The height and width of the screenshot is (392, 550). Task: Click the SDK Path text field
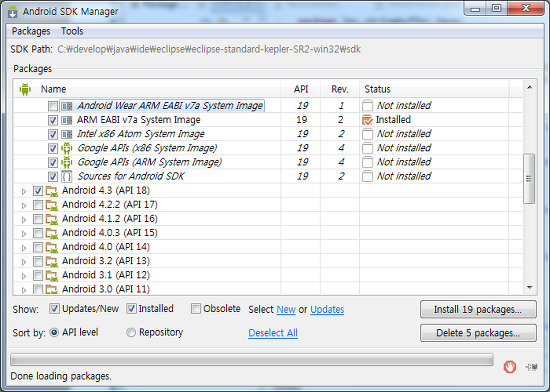[x=209, y=49]
